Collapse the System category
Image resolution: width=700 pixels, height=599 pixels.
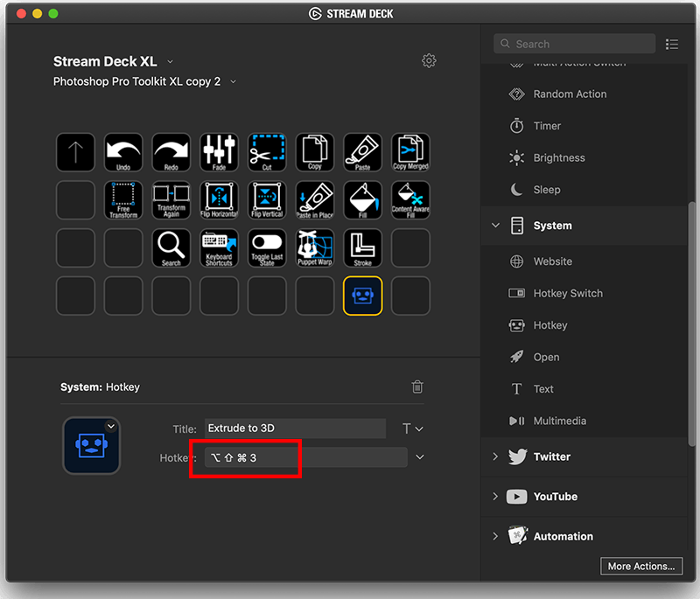click(x=495, y=226)
